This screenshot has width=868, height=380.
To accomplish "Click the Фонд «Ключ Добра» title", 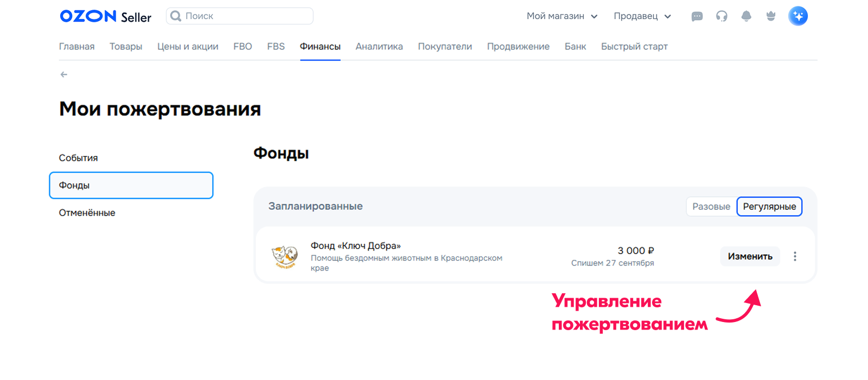I will [355, 246].
